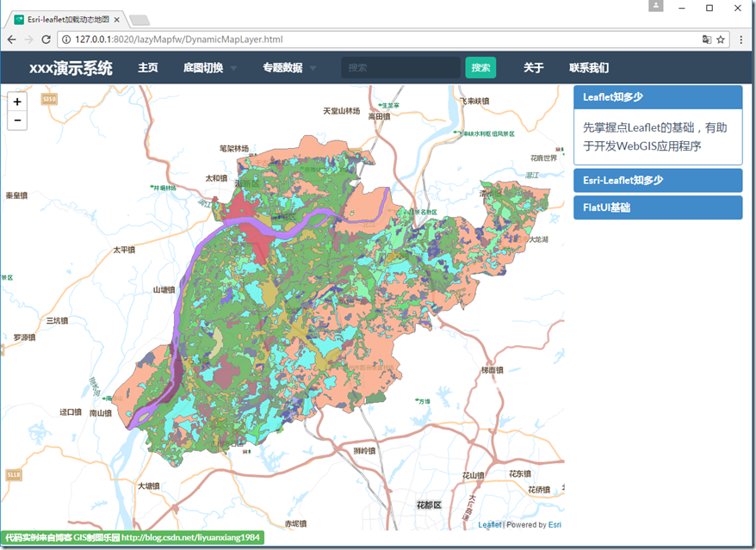Click the S118 road shield on map
756x550 pixels.
14,475
